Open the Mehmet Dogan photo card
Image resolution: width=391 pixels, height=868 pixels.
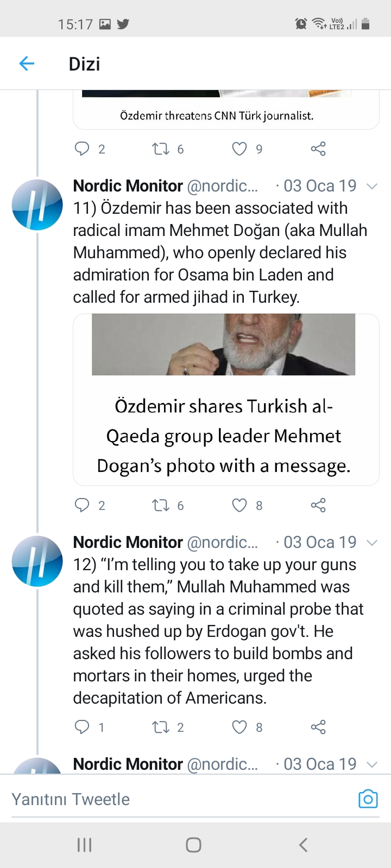(226, 399)
